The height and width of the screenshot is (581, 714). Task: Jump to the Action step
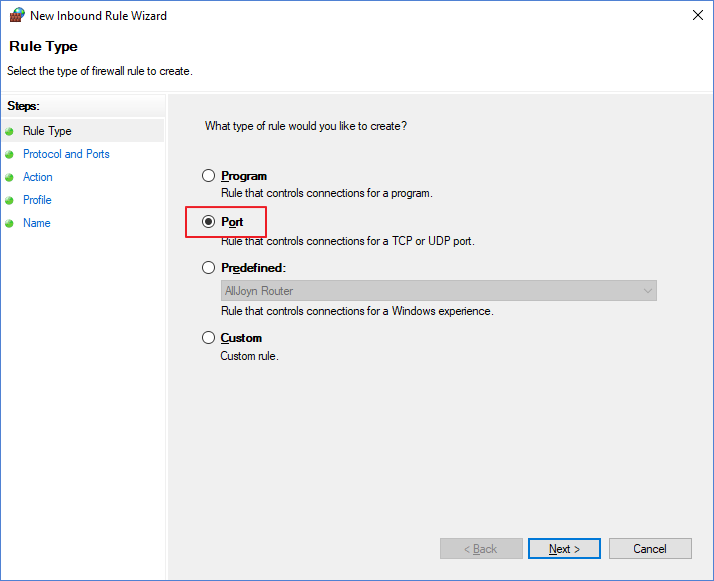38,177
